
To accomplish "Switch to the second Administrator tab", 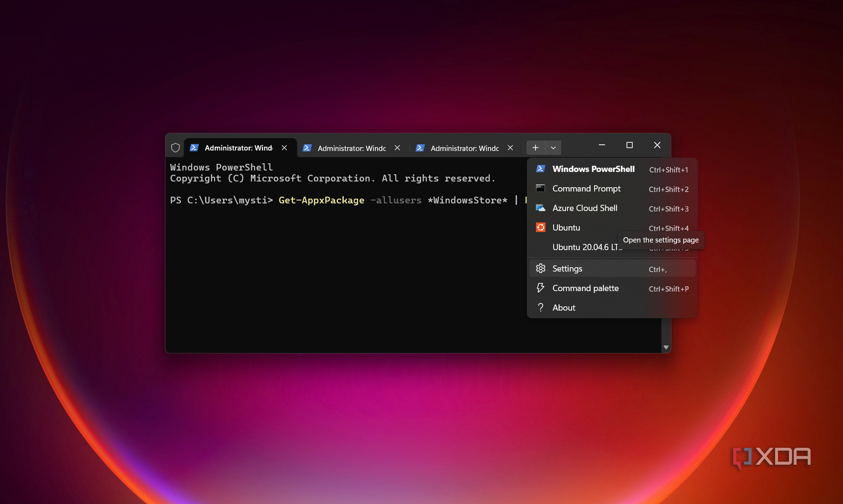I will pyautogui.click(x=354, y=148).
